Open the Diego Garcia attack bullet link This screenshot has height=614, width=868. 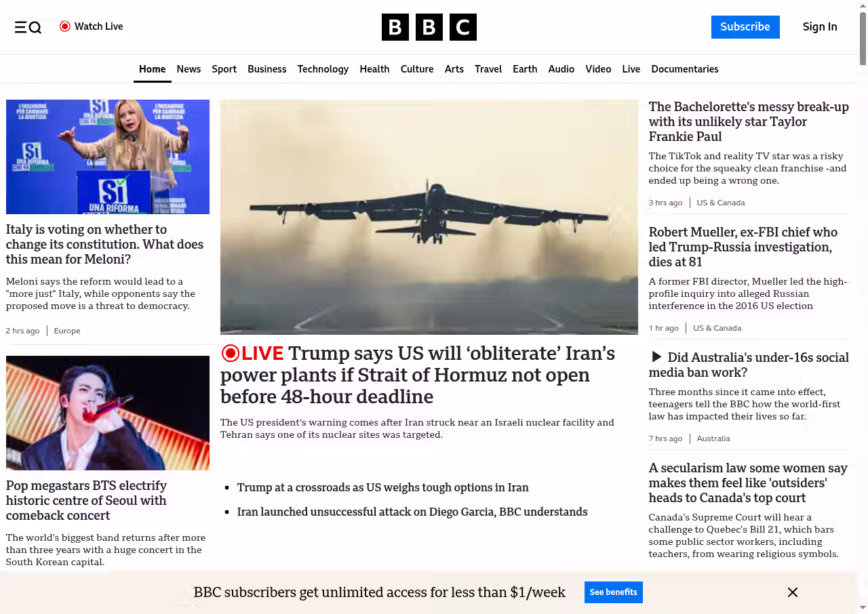pyautogui.click(x=412, y=512)
